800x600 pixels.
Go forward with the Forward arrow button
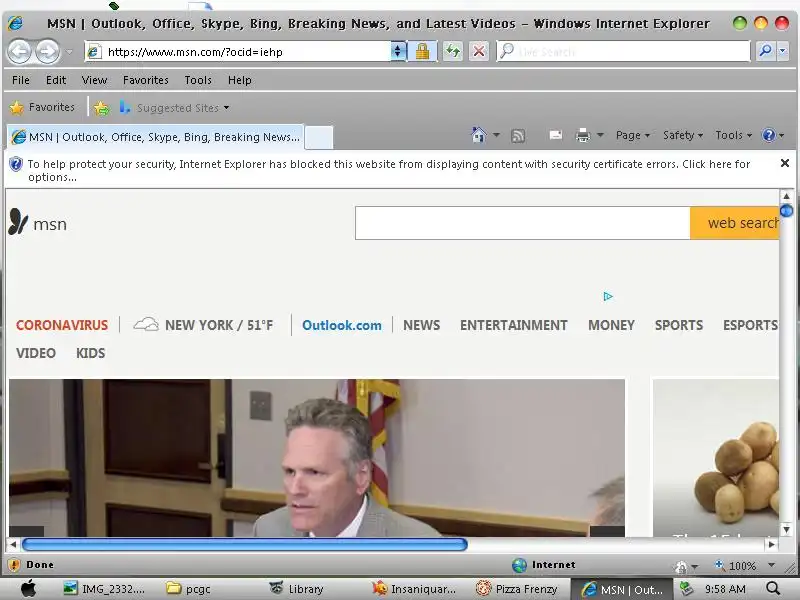(x=47, y=52)
